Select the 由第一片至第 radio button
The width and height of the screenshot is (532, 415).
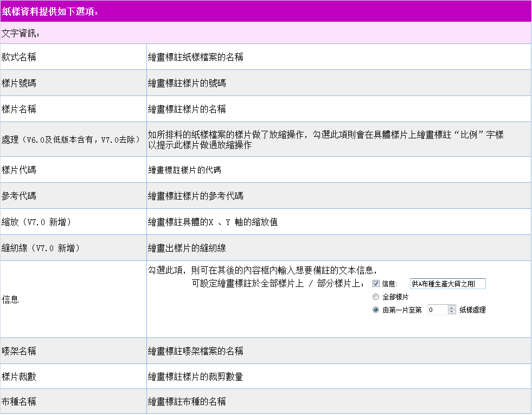point(376,310)
